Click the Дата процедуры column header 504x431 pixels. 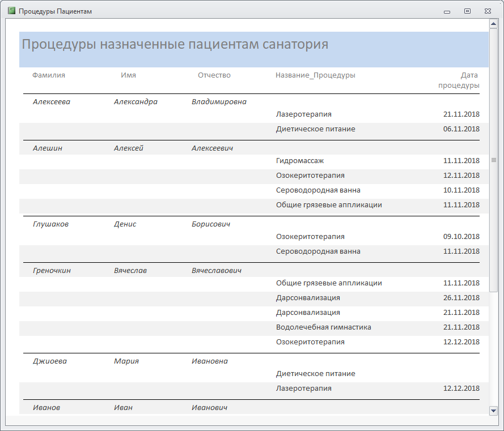459,80
